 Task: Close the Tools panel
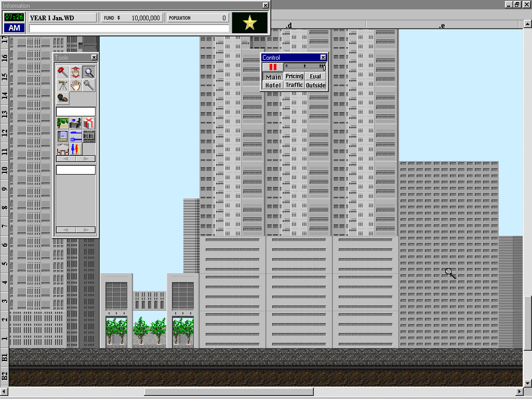click(x=94, y=57)
